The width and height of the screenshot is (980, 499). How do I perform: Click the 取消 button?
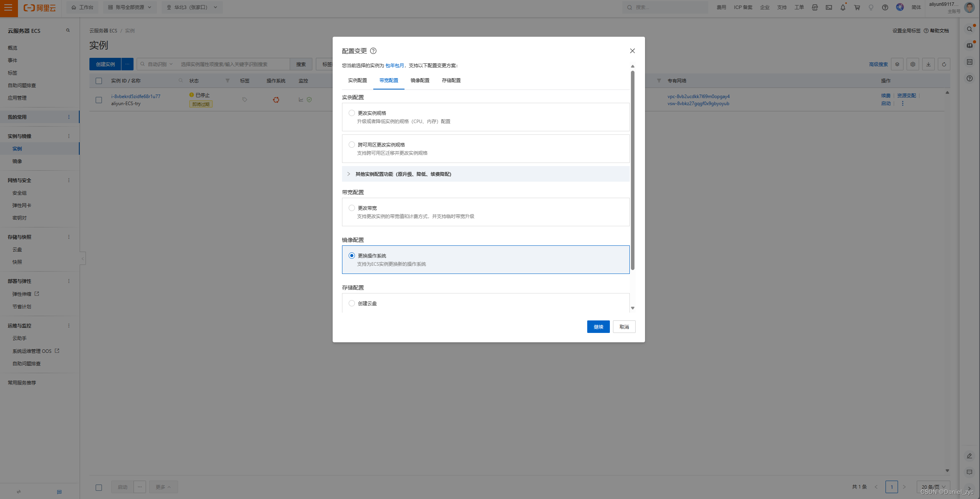tap(624, 327)
